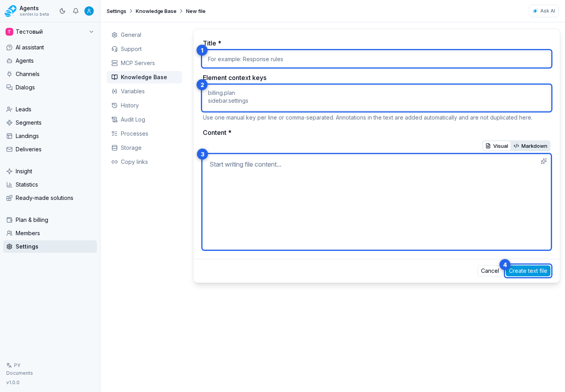Click the Insight sparkle icon
The image size is (565, 392).
pos(9,171)
